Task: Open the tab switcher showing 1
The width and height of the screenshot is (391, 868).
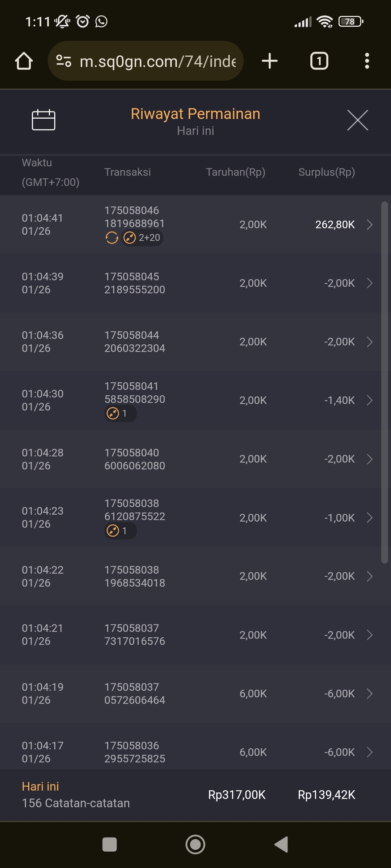Action: [319, 61]
